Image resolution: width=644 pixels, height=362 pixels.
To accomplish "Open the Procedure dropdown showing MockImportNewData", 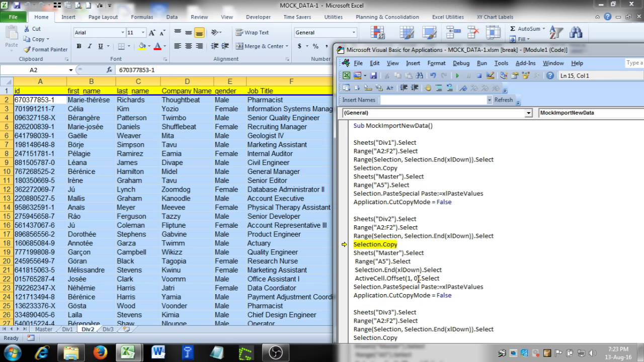I will point(591,113).
